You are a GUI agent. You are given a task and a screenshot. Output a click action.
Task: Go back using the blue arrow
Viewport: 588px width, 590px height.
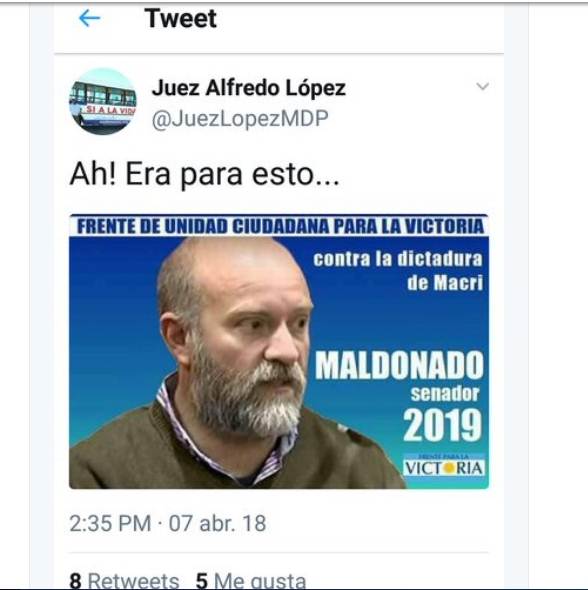90,18
